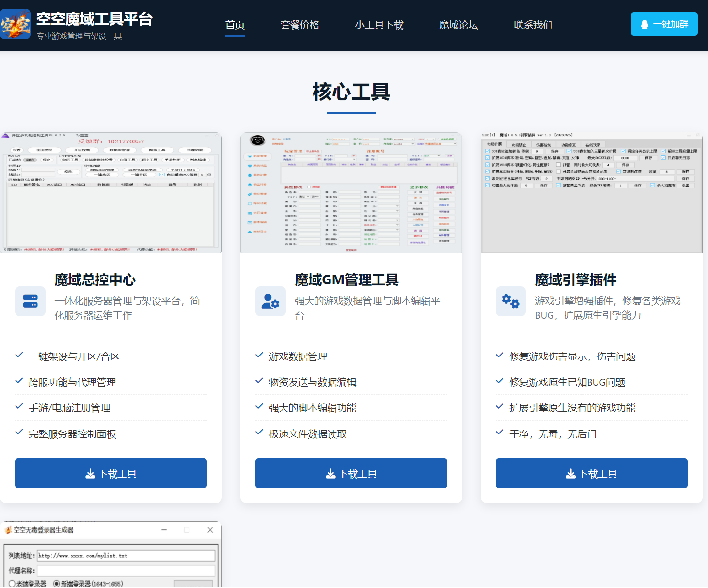
Task: Download the 魔域总控中心 tool
Action: 111,473
